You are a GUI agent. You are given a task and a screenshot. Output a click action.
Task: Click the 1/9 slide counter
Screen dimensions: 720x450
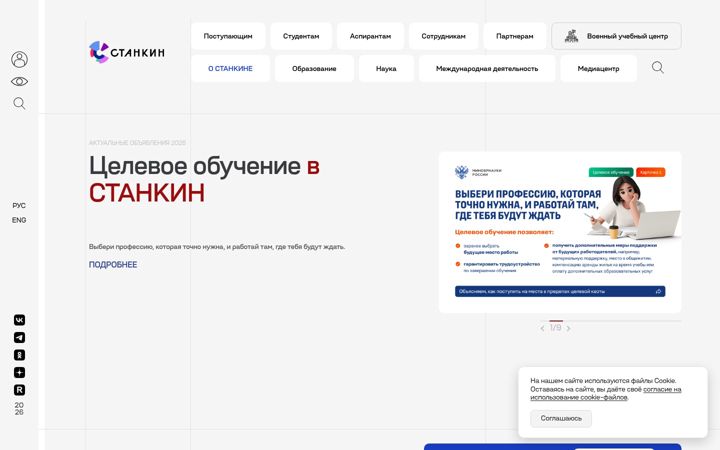(556, 328)
